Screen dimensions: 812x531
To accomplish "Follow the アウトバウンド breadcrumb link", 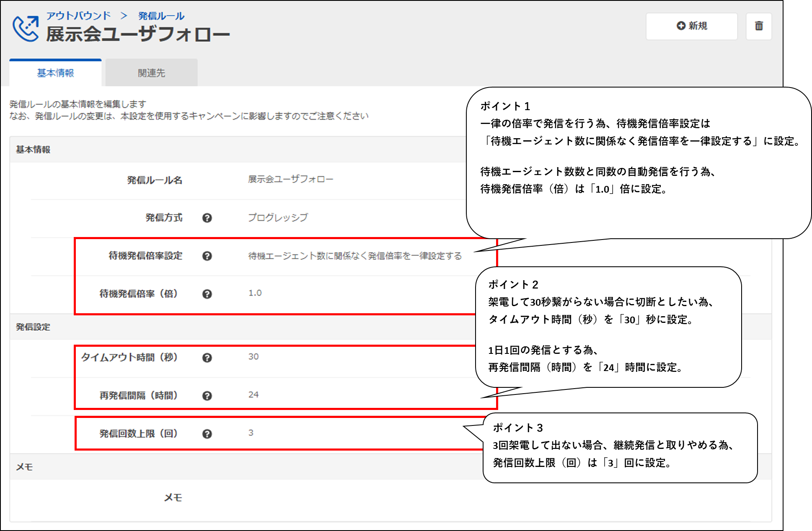I will pos(78,16).
